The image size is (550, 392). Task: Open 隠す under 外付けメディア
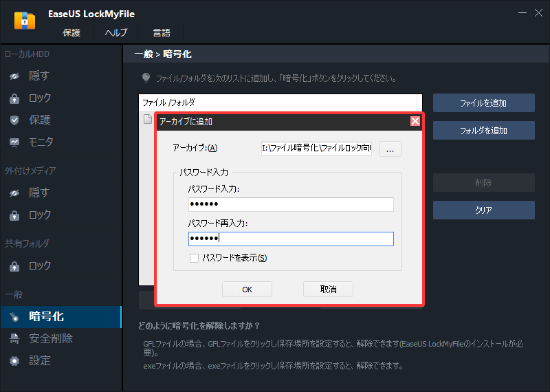click(x=39, y=193)
